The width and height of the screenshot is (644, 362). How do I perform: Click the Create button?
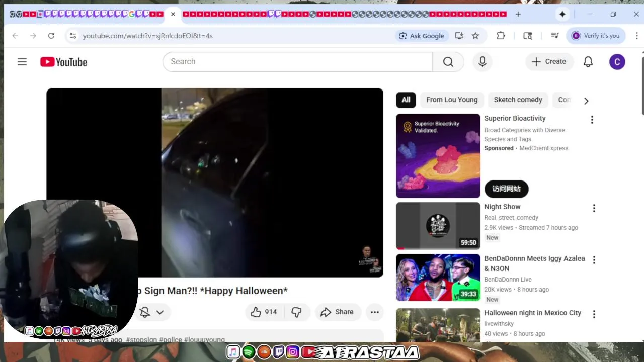(x=549, y=62)
